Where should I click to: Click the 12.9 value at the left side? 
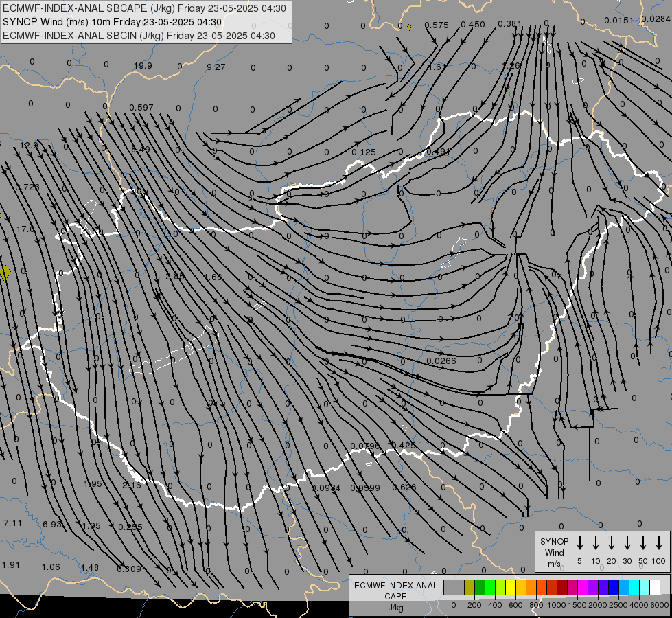coord(29,145)
